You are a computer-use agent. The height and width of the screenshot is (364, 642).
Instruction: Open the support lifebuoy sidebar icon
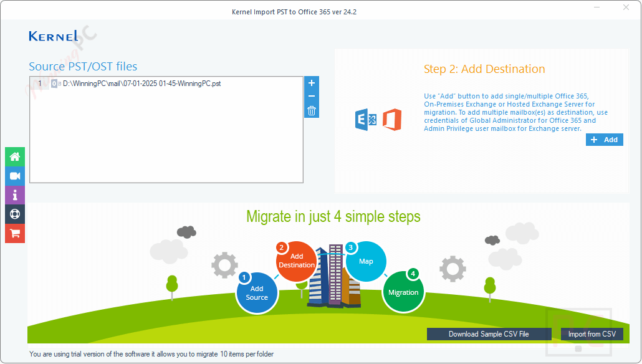coord(15,214)
